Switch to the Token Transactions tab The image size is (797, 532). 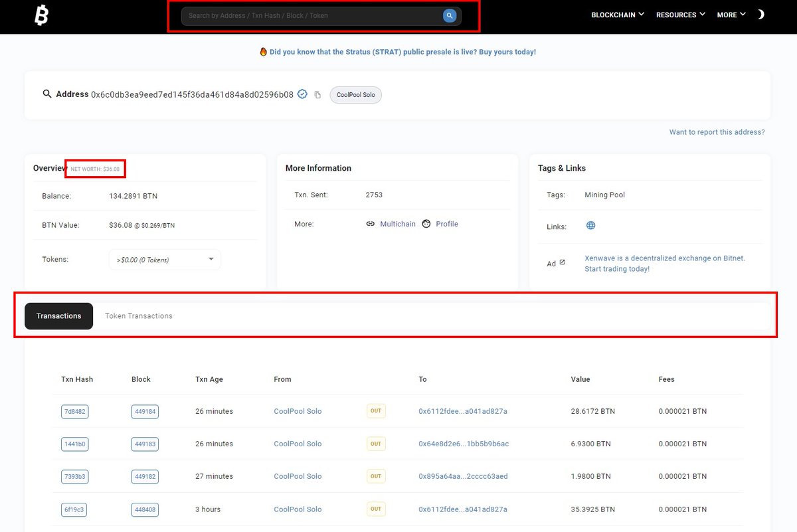139,316
